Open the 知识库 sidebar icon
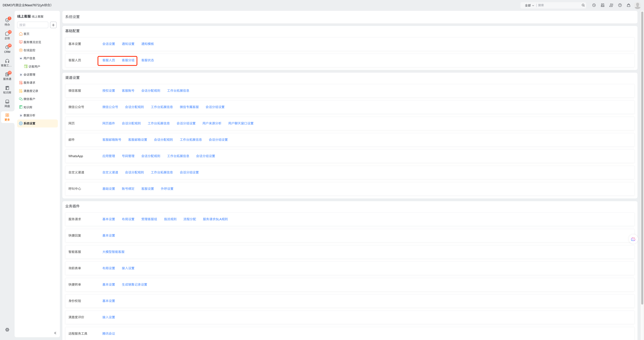This screenshot has height=340, width=644. pos(7,89)
